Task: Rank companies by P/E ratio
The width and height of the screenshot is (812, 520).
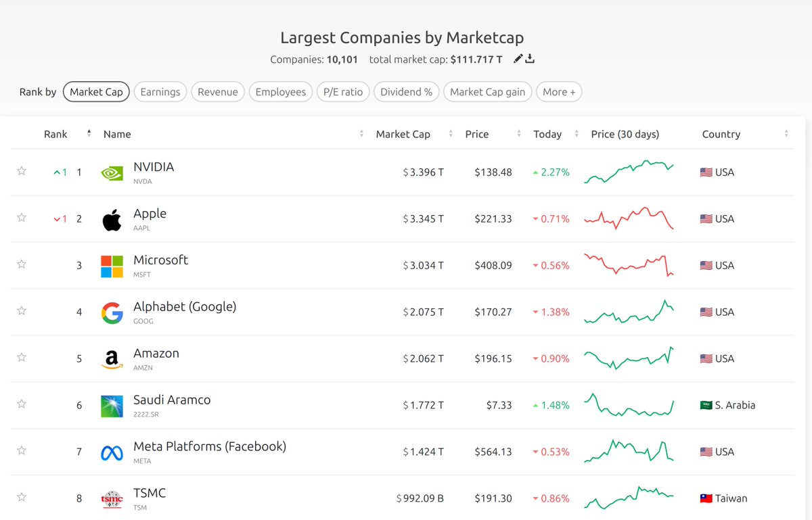Action: point(343,92)
